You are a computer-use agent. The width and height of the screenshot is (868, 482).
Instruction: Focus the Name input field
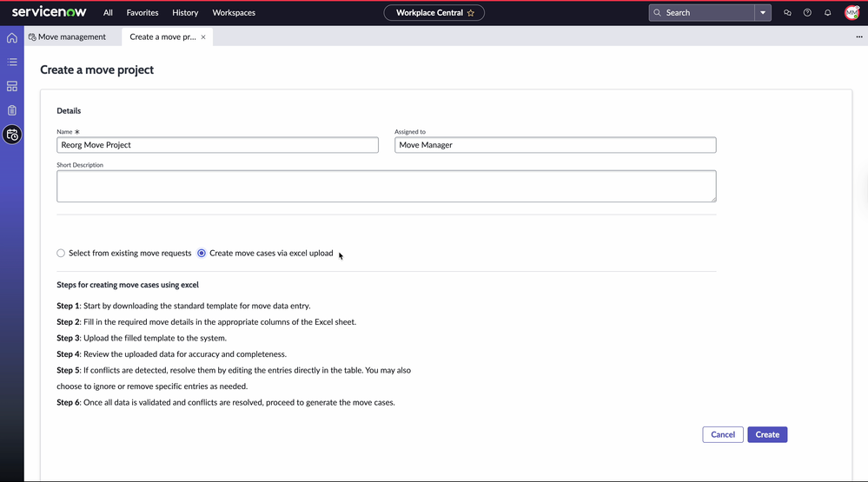(x=217, y=145)
